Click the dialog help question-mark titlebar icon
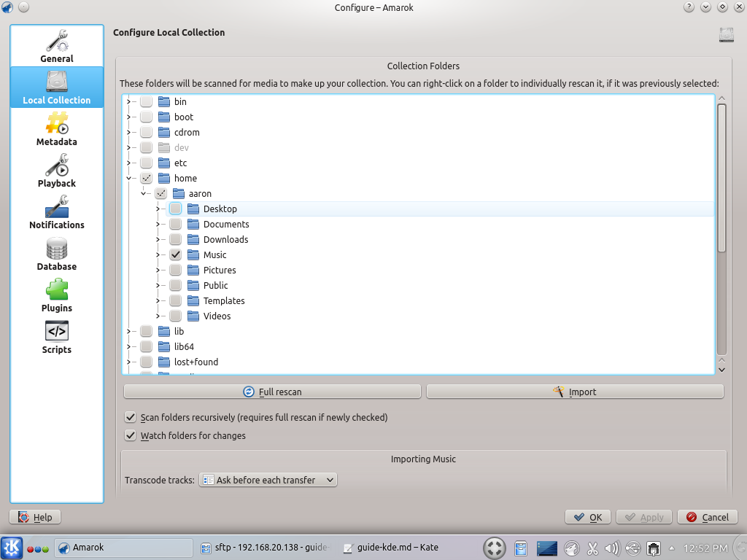This screenshot has height=560, width=747. click(x=689, y=7)
